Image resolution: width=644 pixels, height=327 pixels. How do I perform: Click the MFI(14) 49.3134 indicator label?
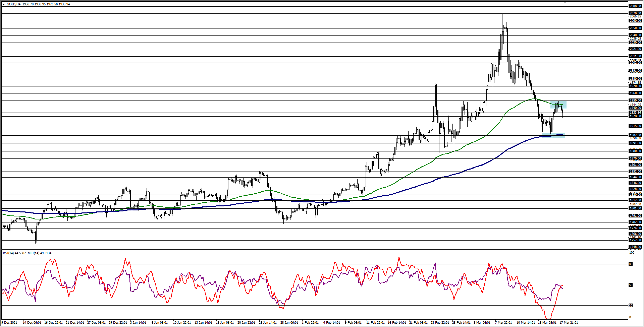point(40,253)
